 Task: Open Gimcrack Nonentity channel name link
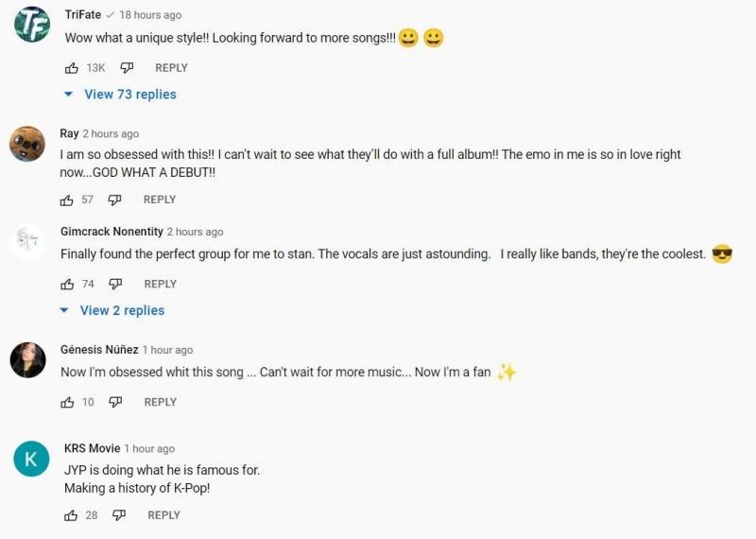112,232
